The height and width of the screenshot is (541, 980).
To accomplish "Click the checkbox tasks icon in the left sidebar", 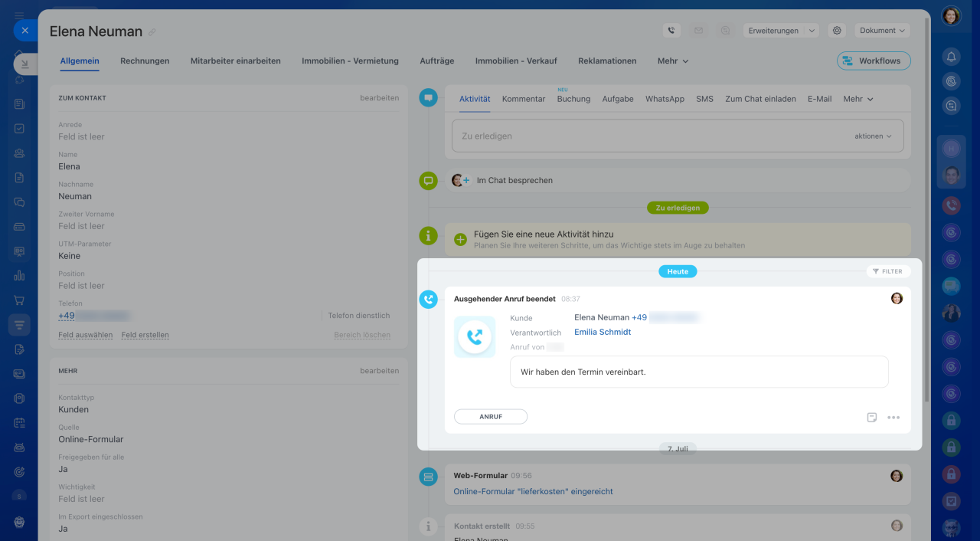I will 19,129.
